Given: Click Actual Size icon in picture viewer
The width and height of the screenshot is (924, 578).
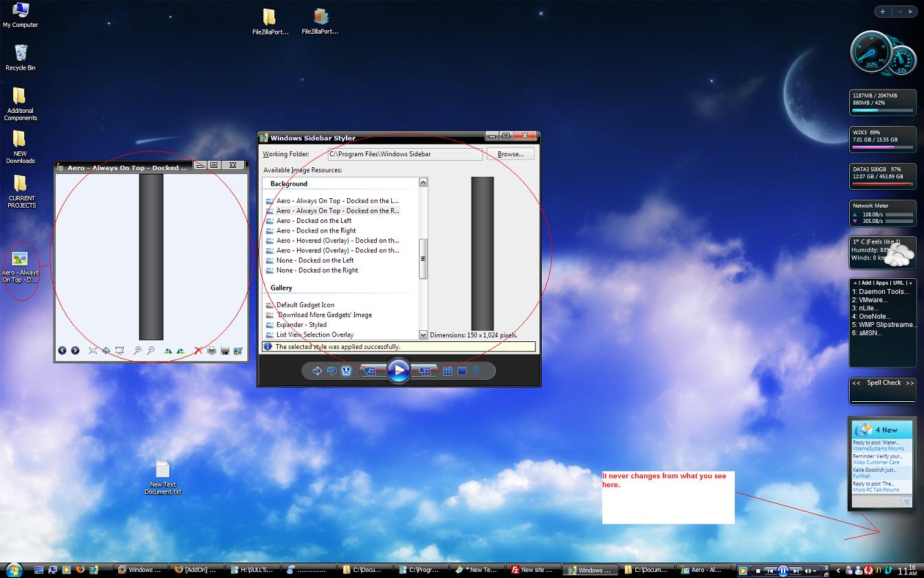Looking at the screenshot, I should coord(106,351).
